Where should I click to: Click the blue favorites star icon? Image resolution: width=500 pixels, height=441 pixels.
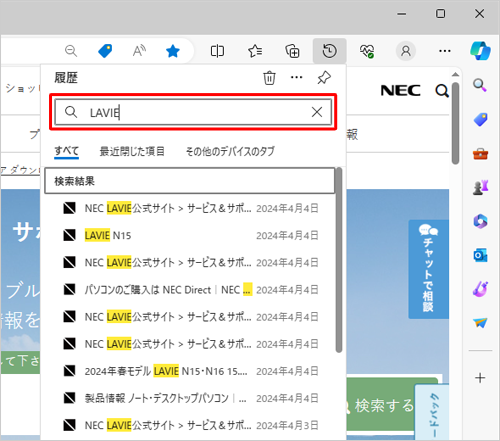click(x=173, y=51)
